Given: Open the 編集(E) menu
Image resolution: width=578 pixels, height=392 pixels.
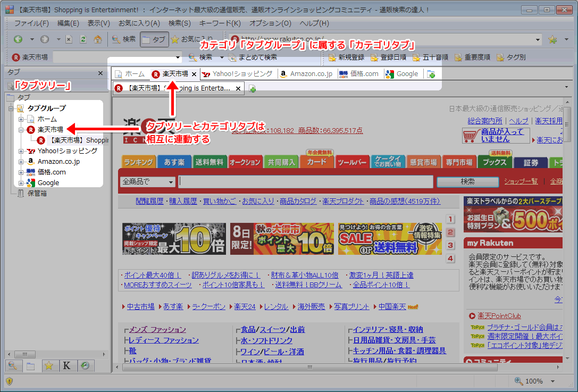Looking at the screenshot, I should coord(68,23).
